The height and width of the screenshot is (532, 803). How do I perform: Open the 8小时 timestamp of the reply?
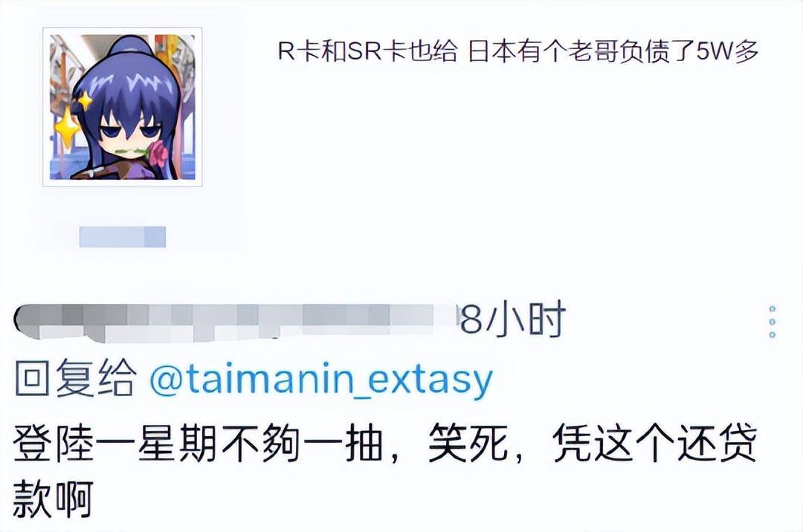point(512,320)
